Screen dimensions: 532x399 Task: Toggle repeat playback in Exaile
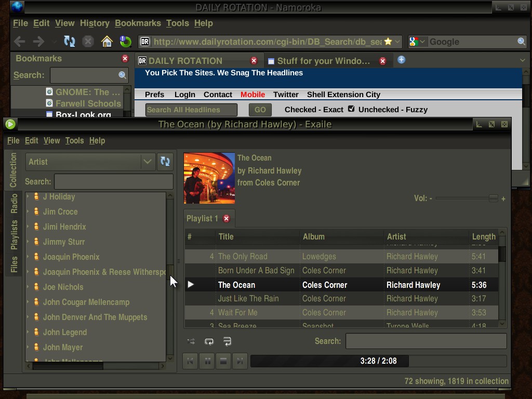pos(209,341)
